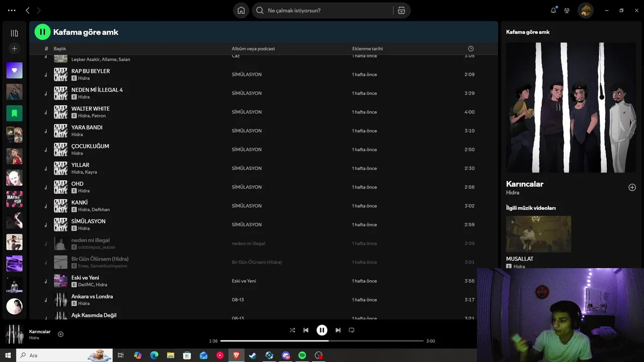Select the OHD track title
Screen dimensions: 644x362
pos(77,184)
